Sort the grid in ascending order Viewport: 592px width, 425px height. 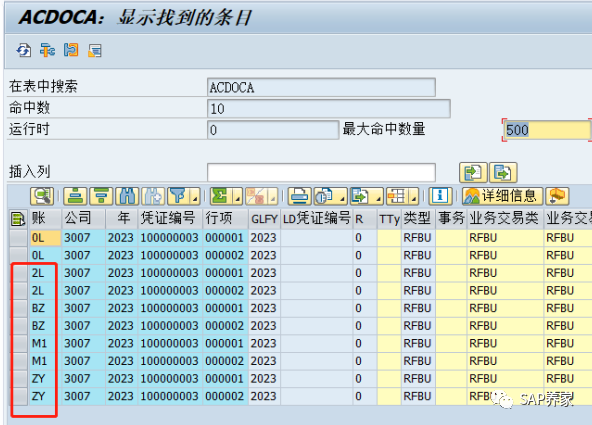pyautogui.click(x=76, y=196)
